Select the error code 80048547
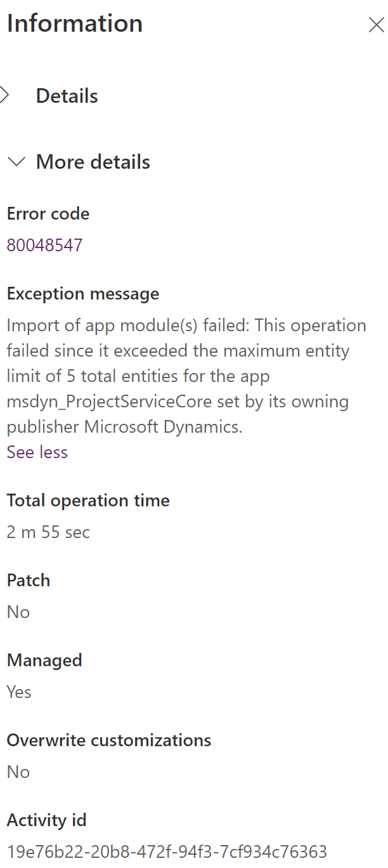Screen dimensions: 388x868 pyautogui.click(x=44, y=245)
